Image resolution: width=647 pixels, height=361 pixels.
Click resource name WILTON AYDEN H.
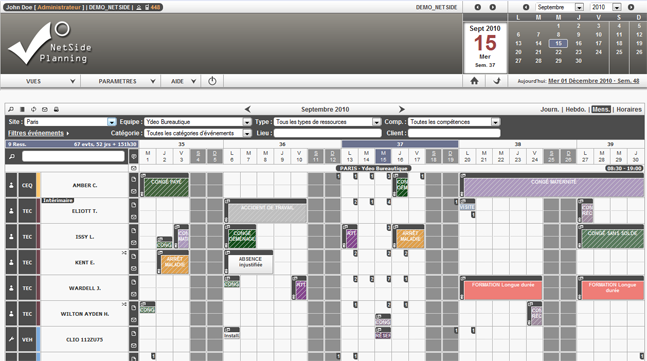pos(85,314)
